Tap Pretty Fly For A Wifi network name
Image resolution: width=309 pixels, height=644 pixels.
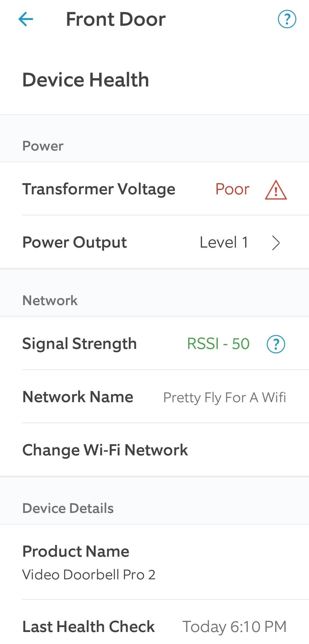(224, 397)
